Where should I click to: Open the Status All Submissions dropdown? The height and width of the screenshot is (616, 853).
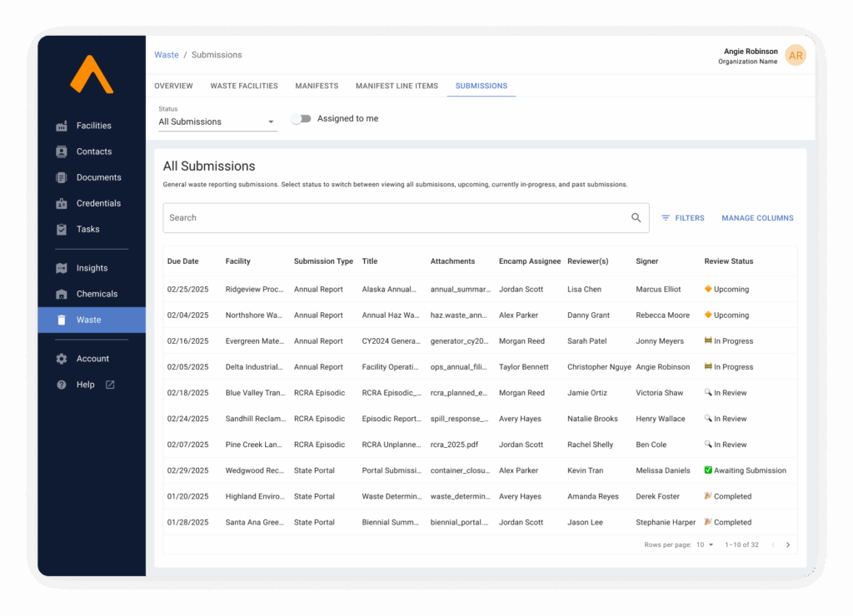[x=217, y=122]
